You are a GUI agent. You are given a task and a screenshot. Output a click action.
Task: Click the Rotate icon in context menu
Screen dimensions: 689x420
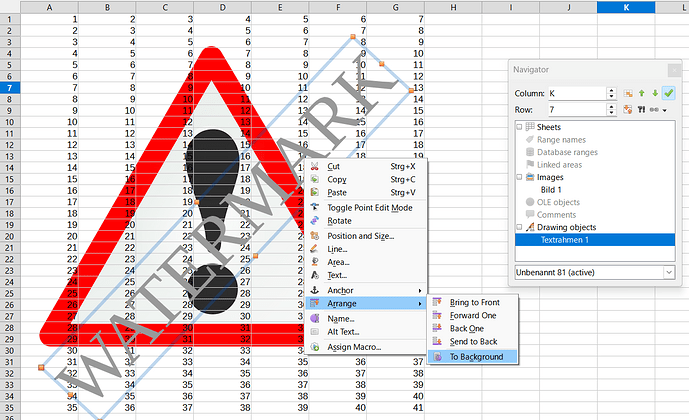tap(315, 221)
